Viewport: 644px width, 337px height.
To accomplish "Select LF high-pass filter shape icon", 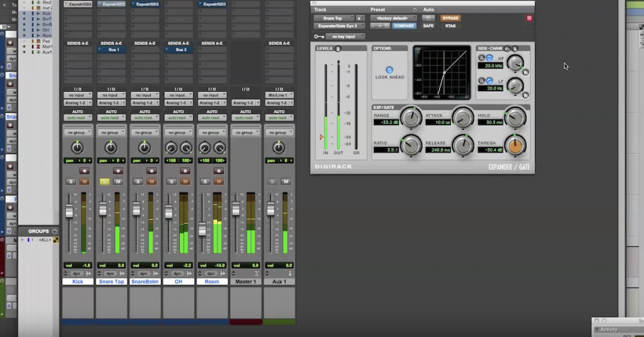I will point(489,81).
